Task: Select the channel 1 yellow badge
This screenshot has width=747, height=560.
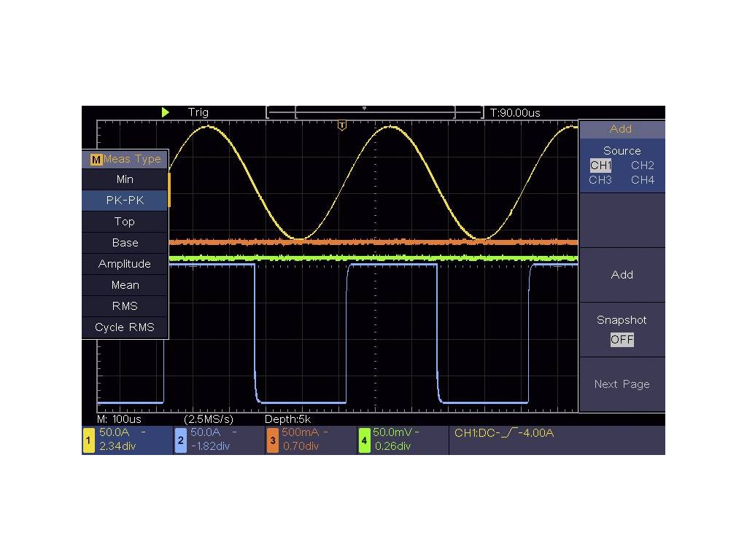Action: point(89,440)
